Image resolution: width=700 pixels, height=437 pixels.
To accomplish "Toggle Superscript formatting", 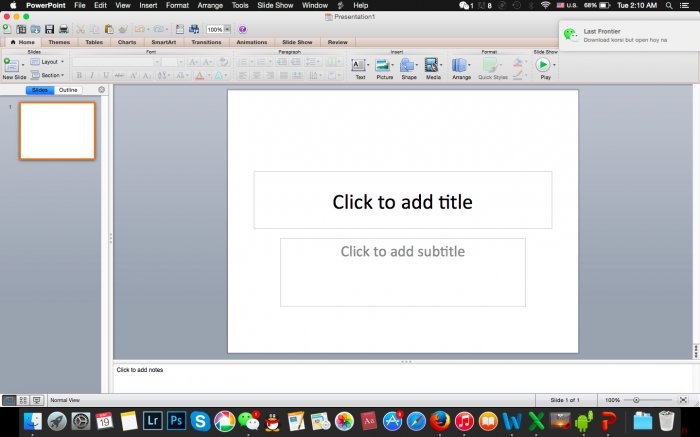I will (x=133, y=75).
